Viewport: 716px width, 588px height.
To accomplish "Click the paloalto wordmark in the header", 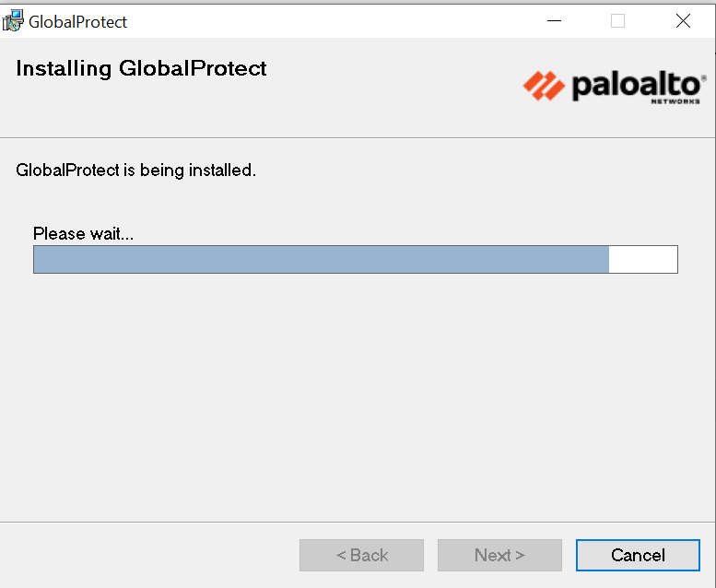I will [638, 86].
